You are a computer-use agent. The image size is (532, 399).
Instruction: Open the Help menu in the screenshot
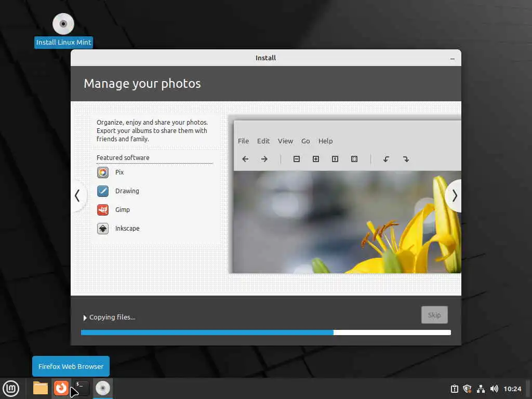tap(325, 141)
